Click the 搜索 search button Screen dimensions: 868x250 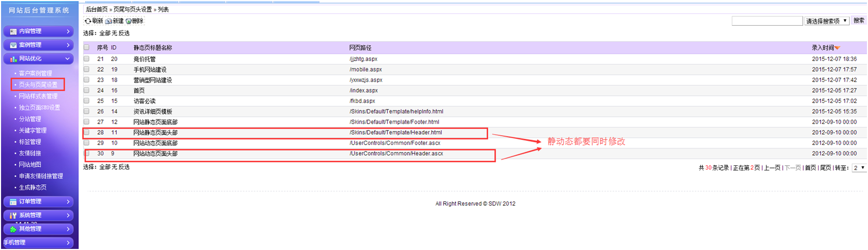tap(859, 21)
